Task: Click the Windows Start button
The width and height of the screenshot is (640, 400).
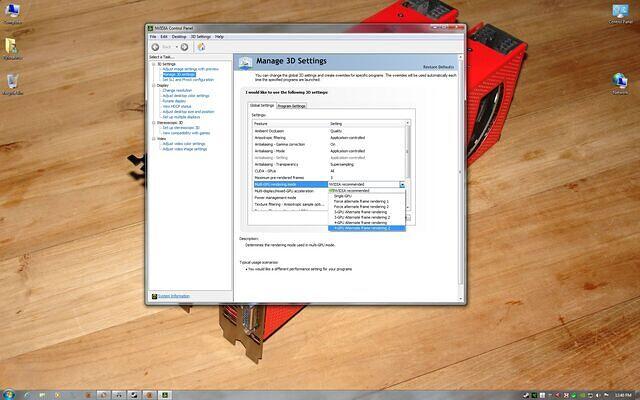Action: 8,392
